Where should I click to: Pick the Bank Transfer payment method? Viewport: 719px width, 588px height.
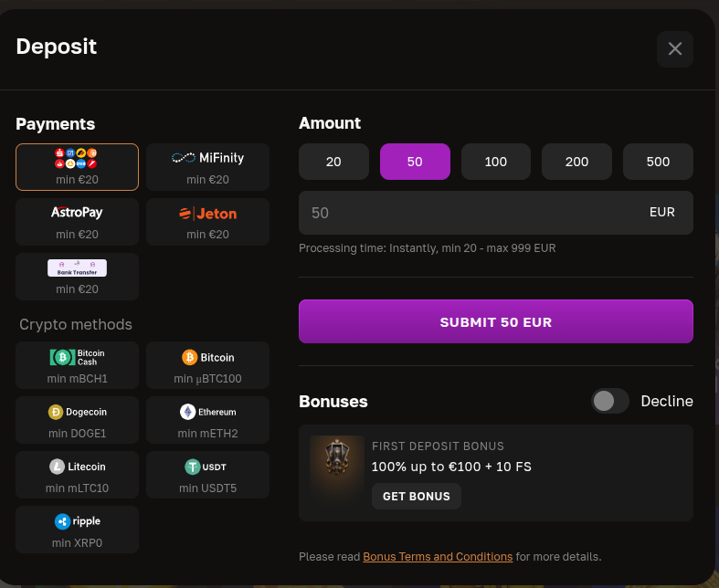[77, 276]
